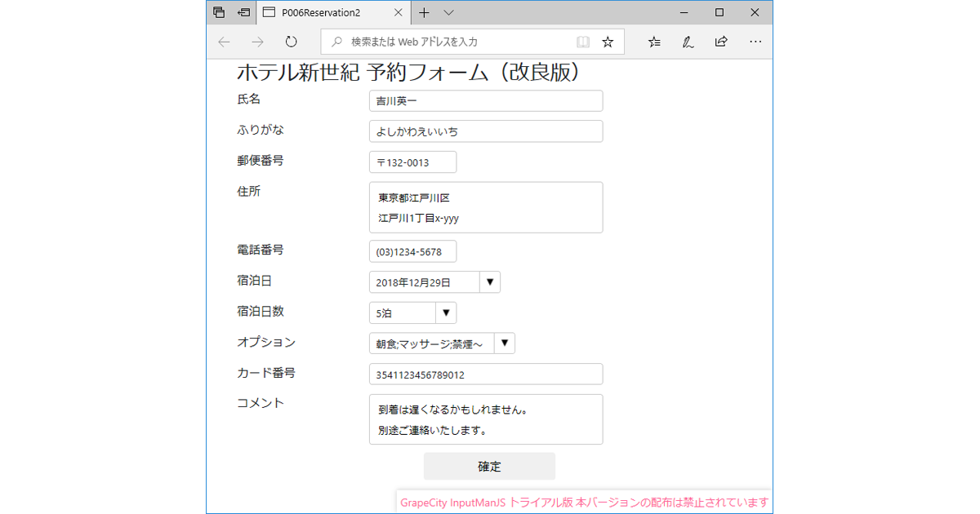Screen dimensions: 980x514
Task: Open reading view from the address bar
Action: (582, 41)
